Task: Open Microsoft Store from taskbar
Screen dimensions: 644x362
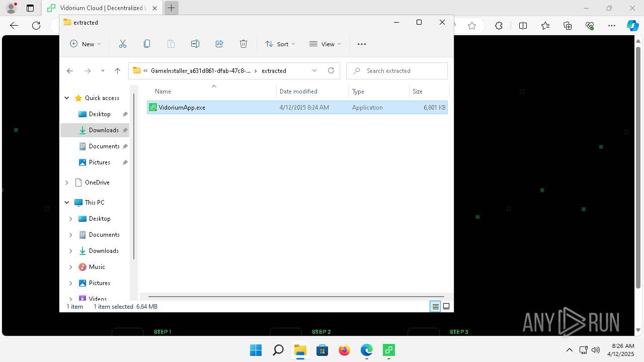Action: pyautogui.click(x=322, y=350)
